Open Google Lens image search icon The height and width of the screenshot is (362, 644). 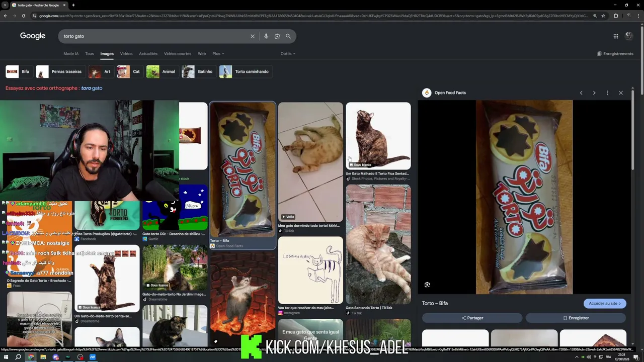pos(277,36)
